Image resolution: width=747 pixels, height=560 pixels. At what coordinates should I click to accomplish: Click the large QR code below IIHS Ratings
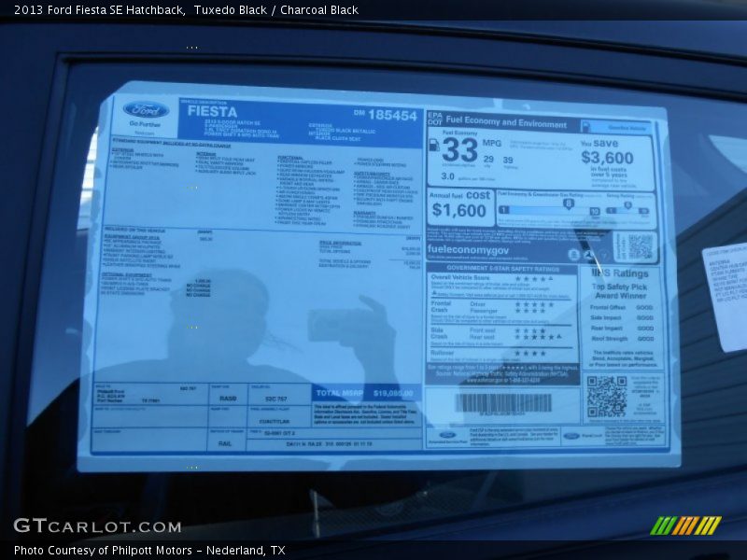pyautogui.click(x=606, y=396)
